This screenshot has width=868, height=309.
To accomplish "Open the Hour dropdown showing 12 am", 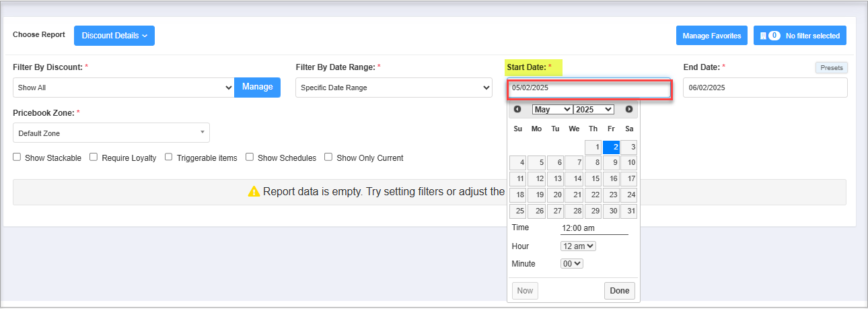I will coord(579,246).
